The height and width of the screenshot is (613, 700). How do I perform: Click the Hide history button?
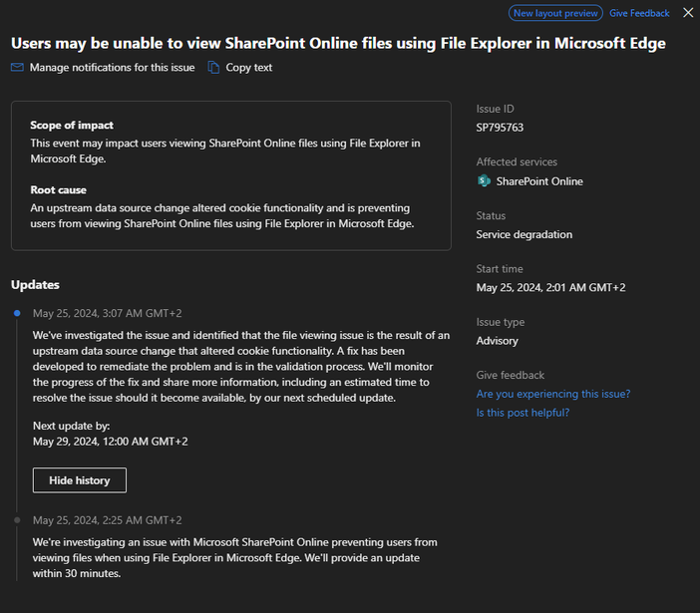pyautogui.click(x=80, y=480)
